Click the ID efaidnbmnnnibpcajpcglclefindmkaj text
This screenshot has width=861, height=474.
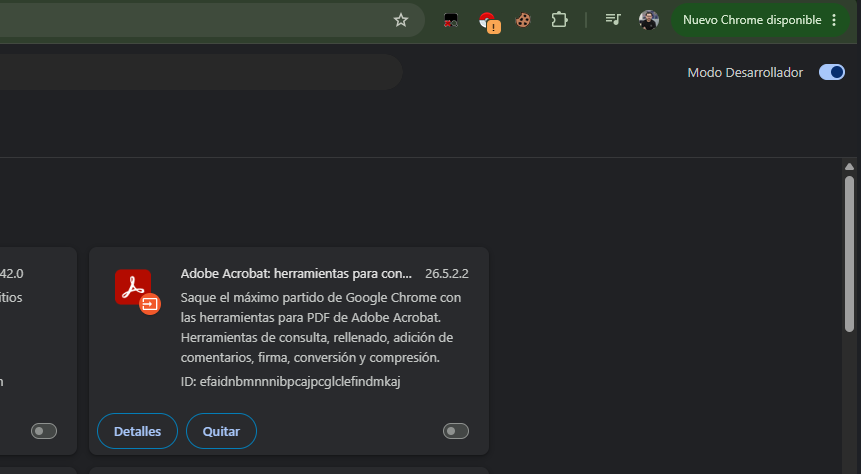[x=290, y=381]
